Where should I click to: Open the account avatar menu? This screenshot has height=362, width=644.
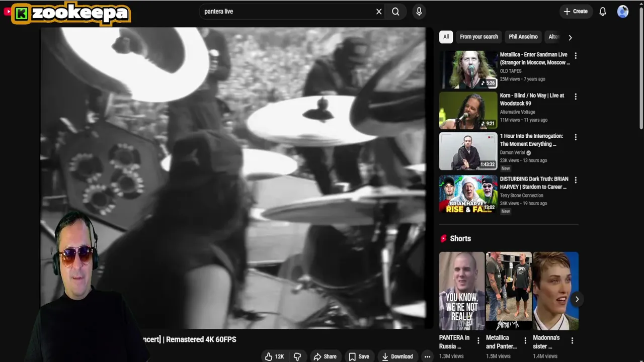(x=623, y=12)
